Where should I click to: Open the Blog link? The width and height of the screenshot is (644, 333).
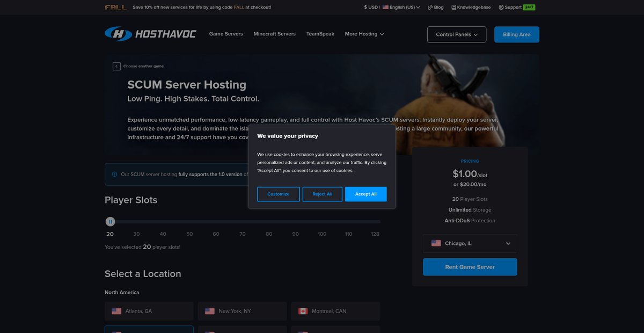(436, 8)
